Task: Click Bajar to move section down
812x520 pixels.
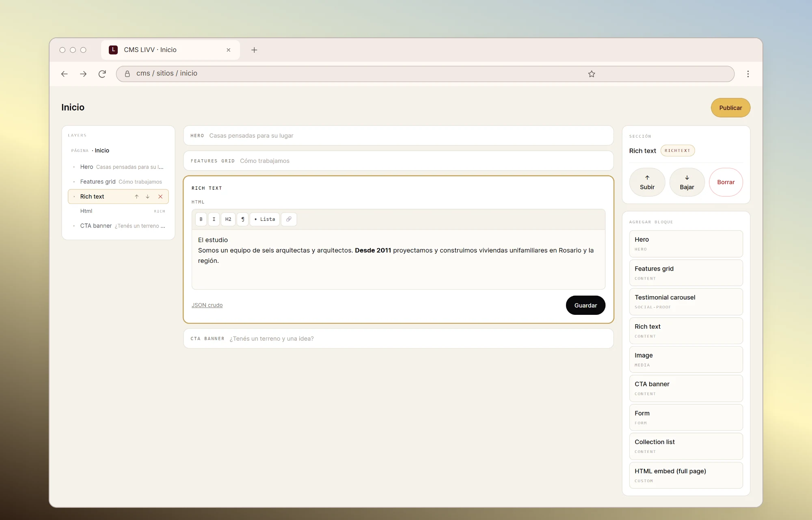Action: (687, 182)
